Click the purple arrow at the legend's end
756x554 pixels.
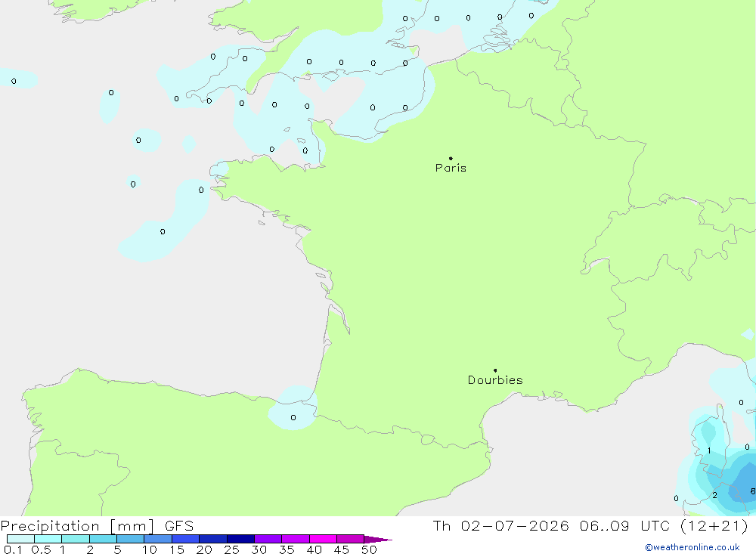pos(378,540)
